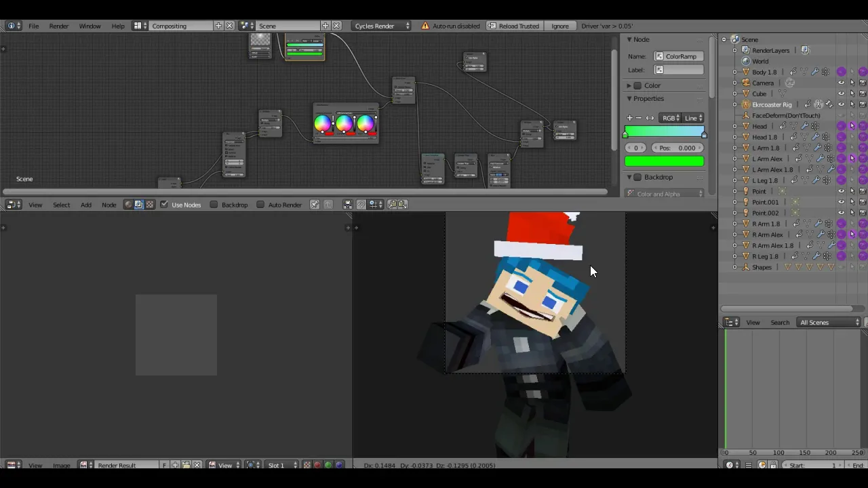868x488 pixels.
Task: Select the texture node tree icon
Action: point(150,205)
